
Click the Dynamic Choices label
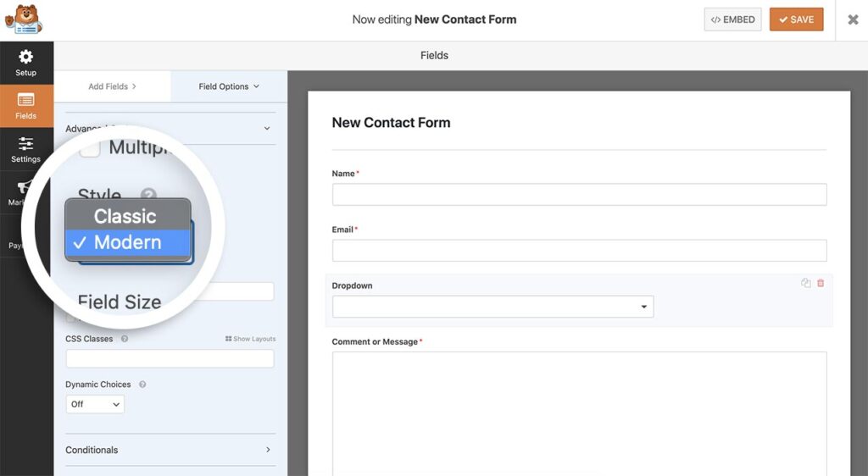(98, 385)
